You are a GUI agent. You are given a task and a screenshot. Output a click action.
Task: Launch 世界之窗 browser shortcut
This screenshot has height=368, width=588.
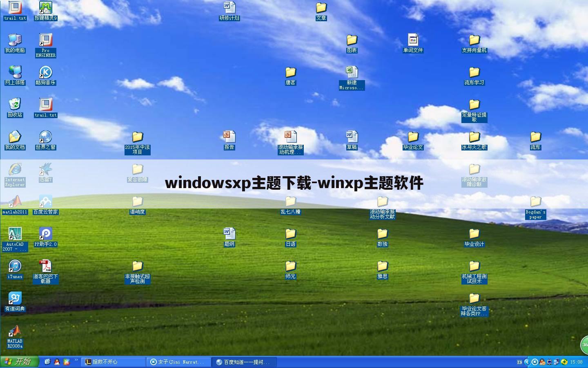point(45,140)
